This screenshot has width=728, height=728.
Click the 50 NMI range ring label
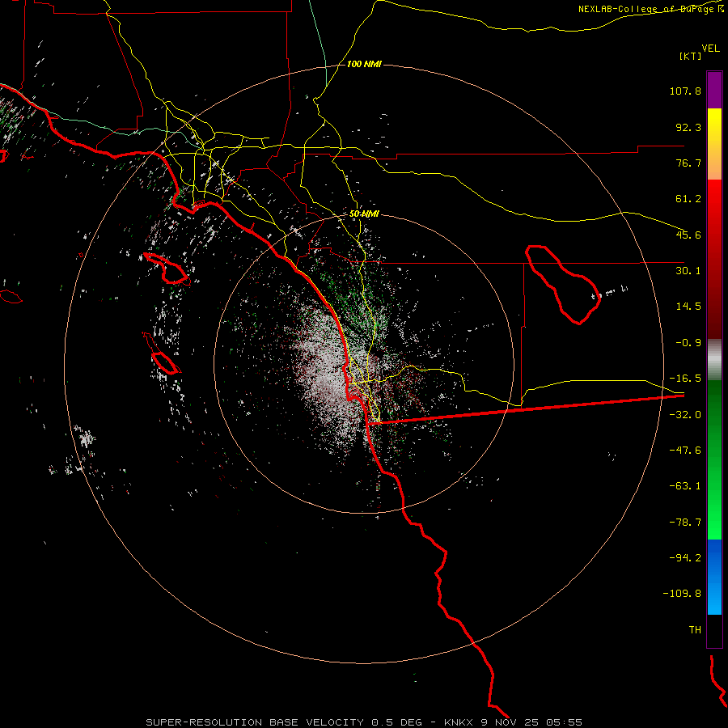point(365,214)
